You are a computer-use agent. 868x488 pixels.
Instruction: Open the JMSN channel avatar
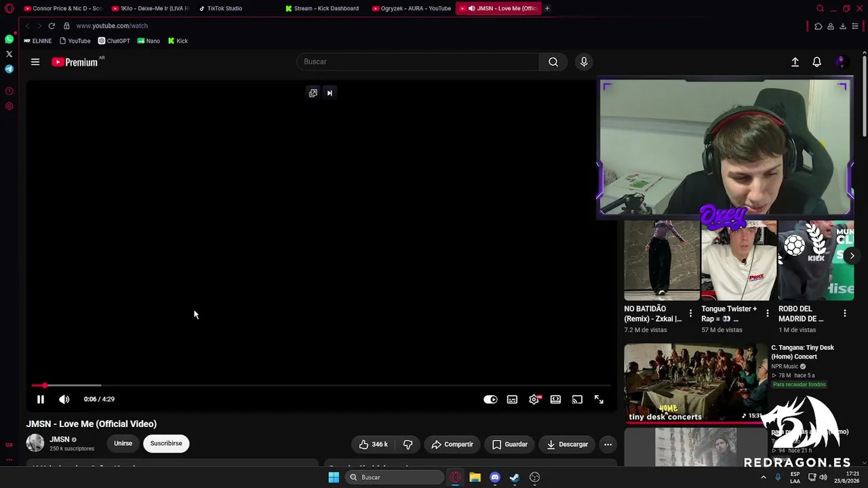35,443
